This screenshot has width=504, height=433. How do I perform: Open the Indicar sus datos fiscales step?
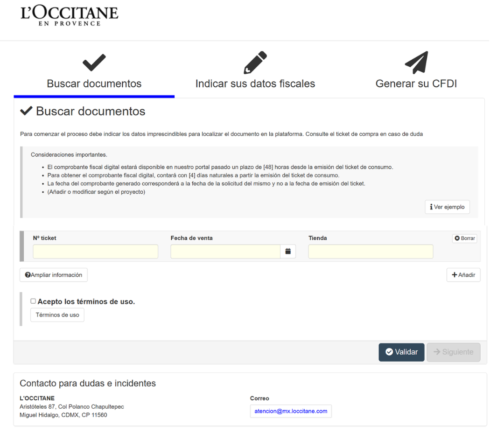pos(255,84)
